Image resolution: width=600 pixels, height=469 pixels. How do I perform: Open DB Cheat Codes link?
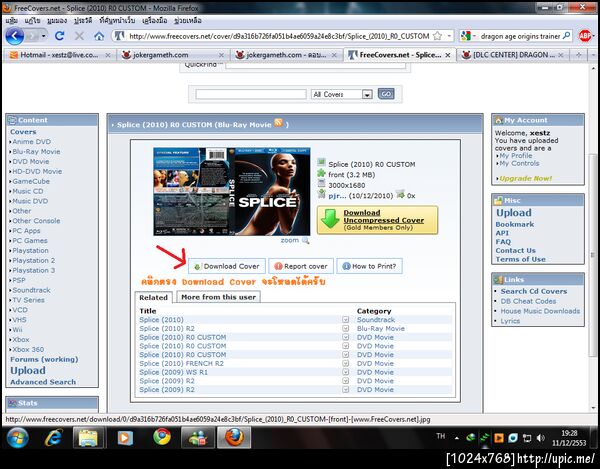click(528, 301)
